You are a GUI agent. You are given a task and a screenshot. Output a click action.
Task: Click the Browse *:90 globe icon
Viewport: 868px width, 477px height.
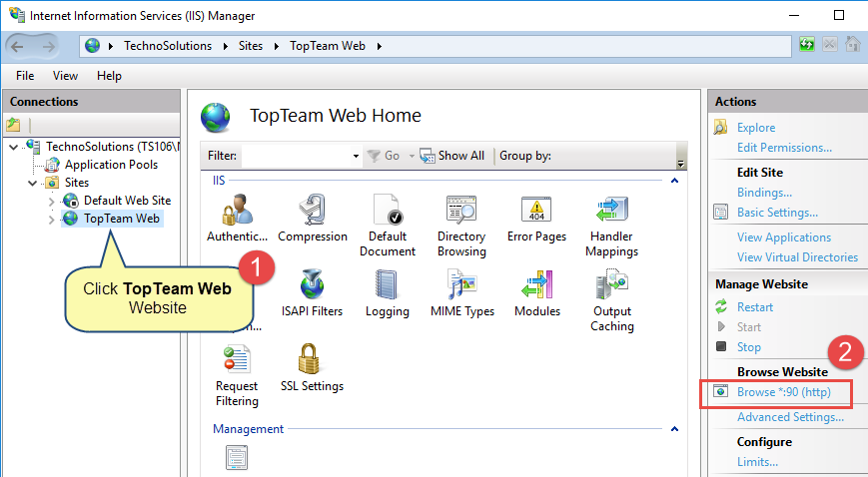tap(721, 391)
